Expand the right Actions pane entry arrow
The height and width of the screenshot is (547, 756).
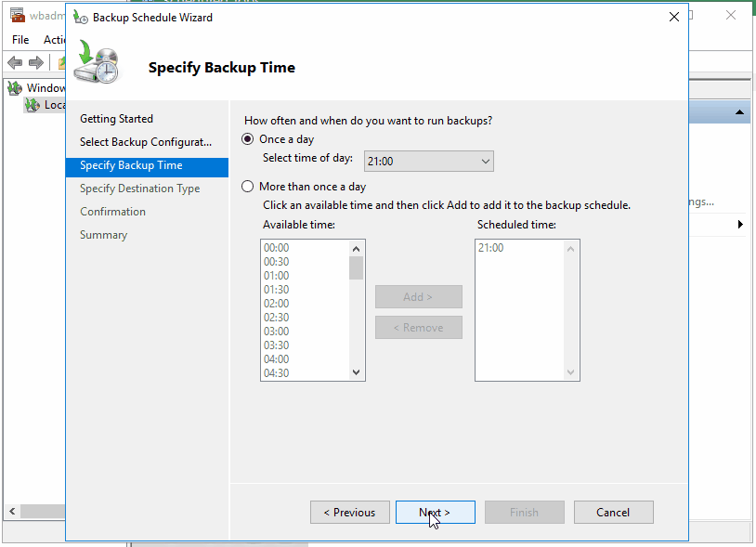tap(739, 224)
